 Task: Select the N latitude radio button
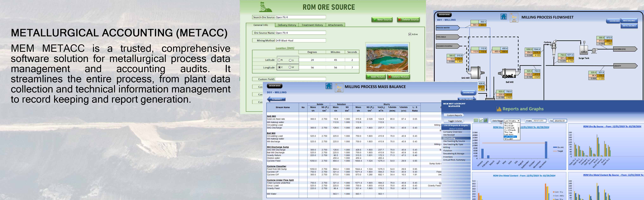point(279,60)
